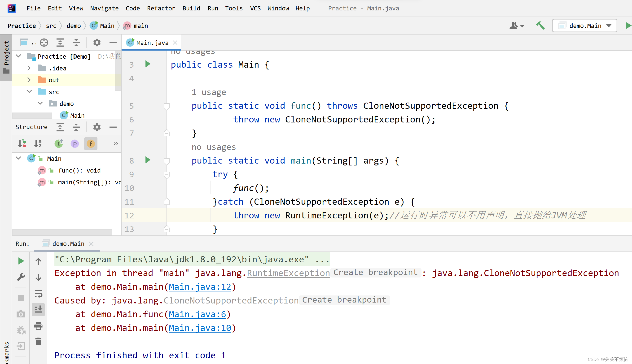Toggle scroll to end button
The height and width of the screenshot is (364, 632).
[38, 309]
